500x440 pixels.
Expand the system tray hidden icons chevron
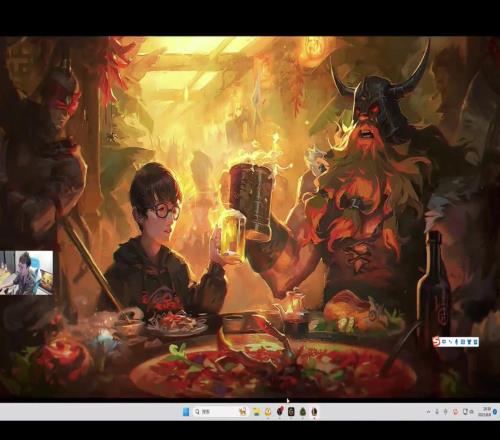tap(429, 412)
